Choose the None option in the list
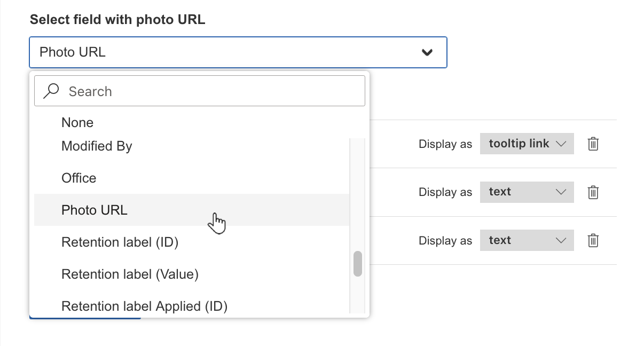 click(77, 123)
